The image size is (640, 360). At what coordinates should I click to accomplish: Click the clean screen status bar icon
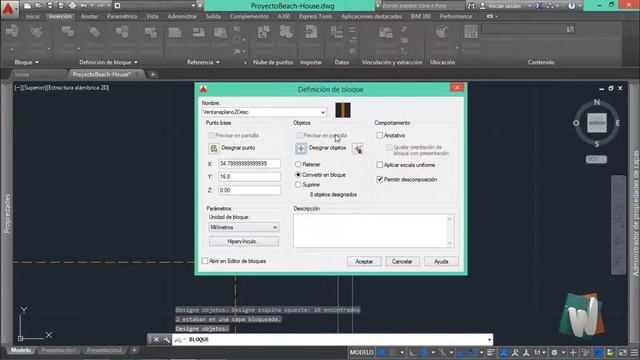[622, 352]
